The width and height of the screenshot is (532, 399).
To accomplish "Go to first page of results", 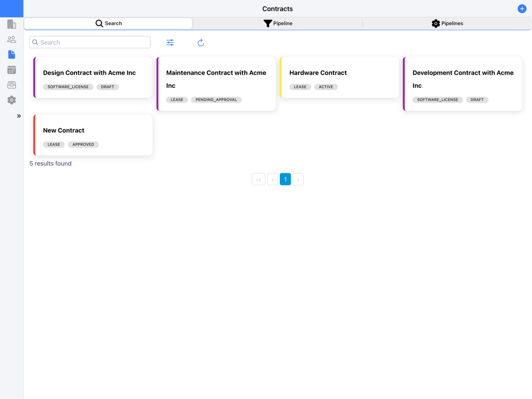I will (258, 179).
